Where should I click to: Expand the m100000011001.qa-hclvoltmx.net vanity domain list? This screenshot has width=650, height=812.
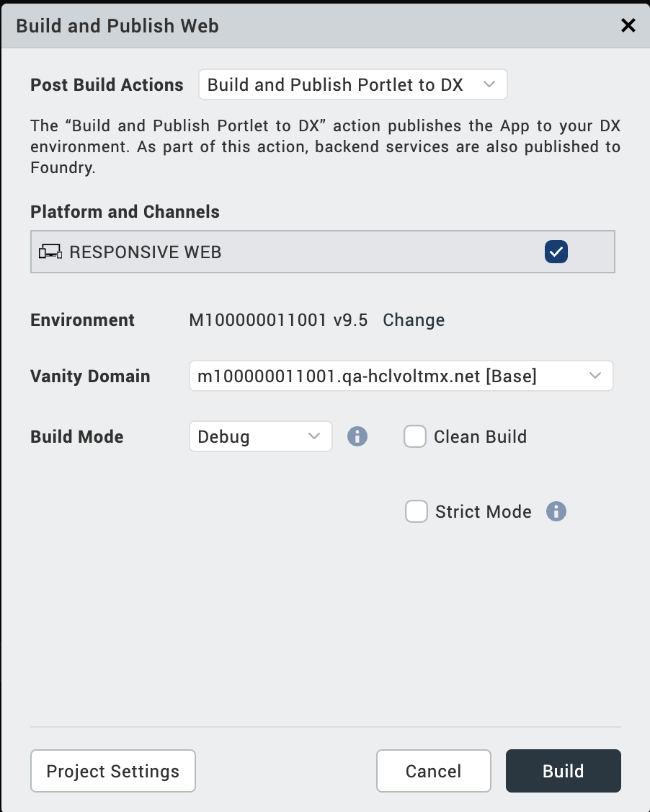pos(401,376)
